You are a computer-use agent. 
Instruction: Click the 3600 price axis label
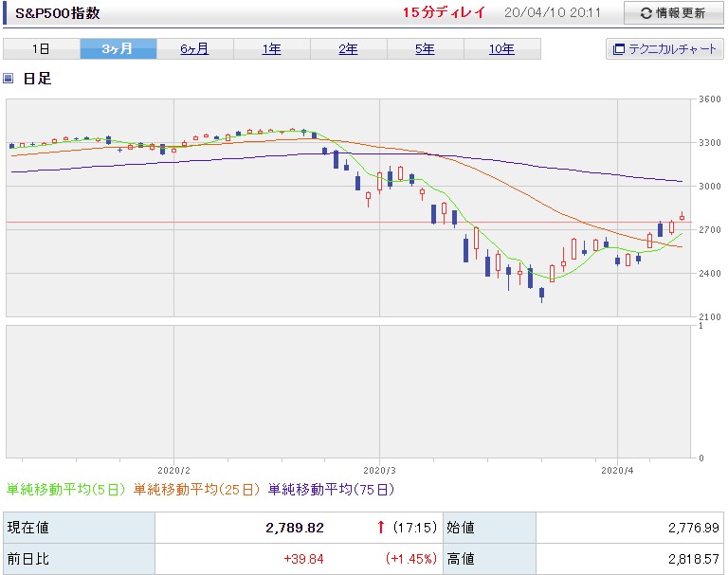pos(710,99)
